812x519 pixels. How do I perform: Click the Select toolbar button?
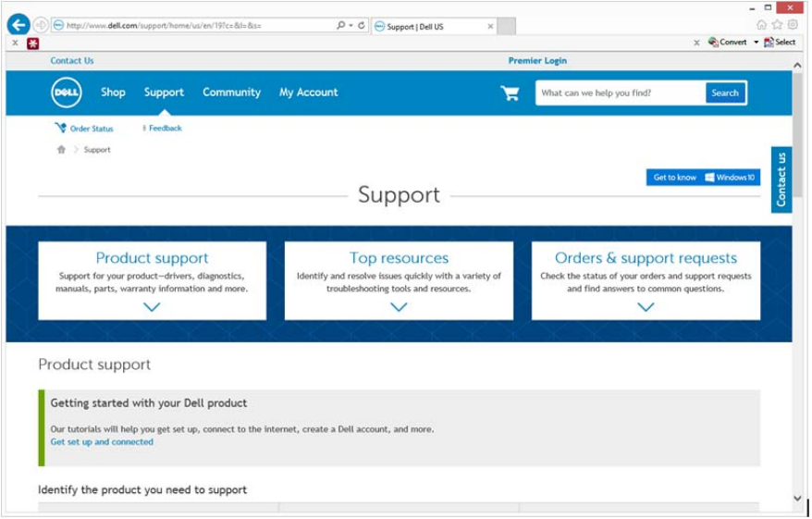[780, 42]
